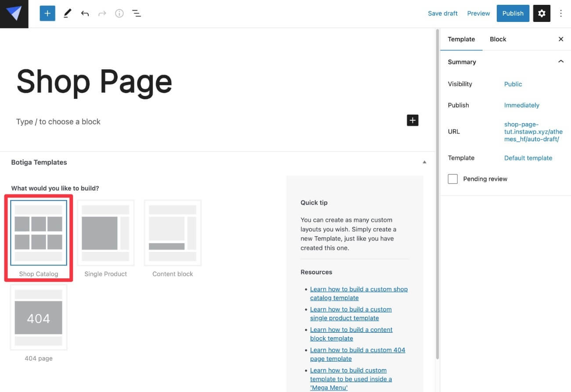Viewport: 571px width, 392px height.
Task: Click the 'What would you like to build?' text
Action: (x=55, y=188)
